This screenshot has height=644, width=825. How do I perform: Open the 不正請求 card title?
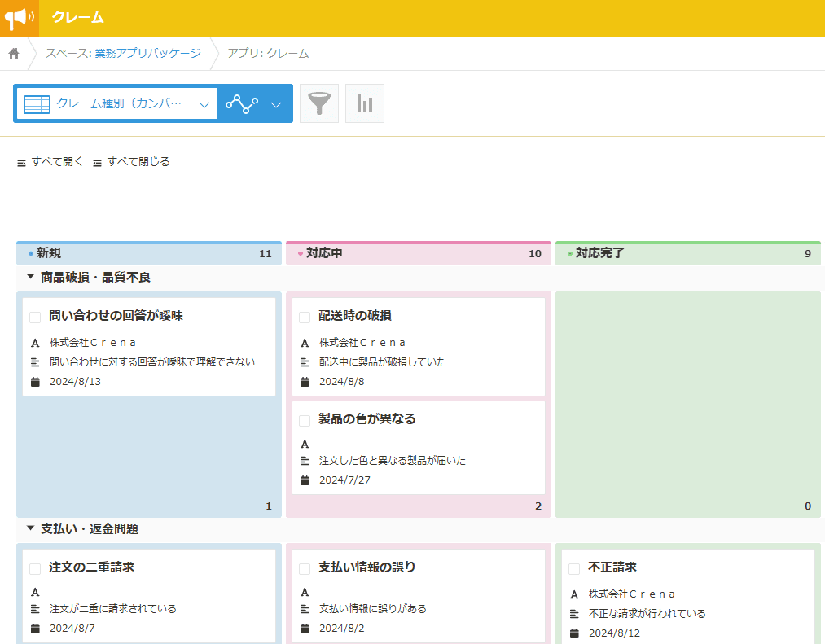[x=612, y=567]
